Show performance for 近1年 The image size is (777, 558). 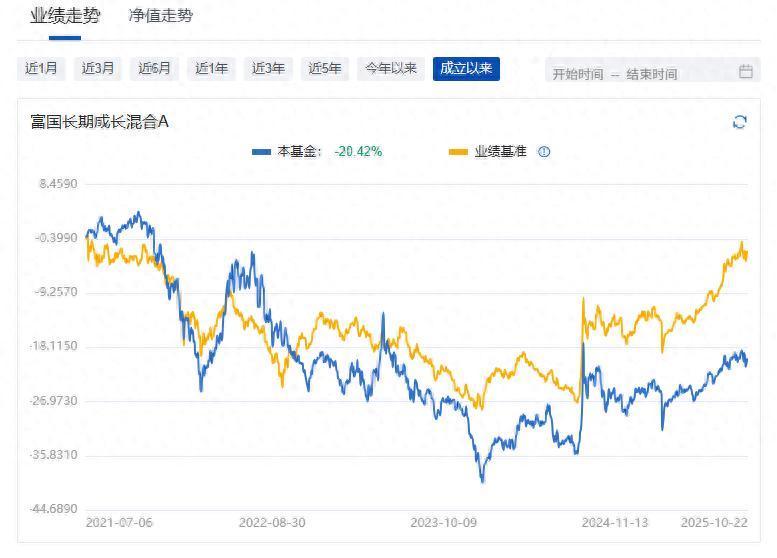pos(212,69)
